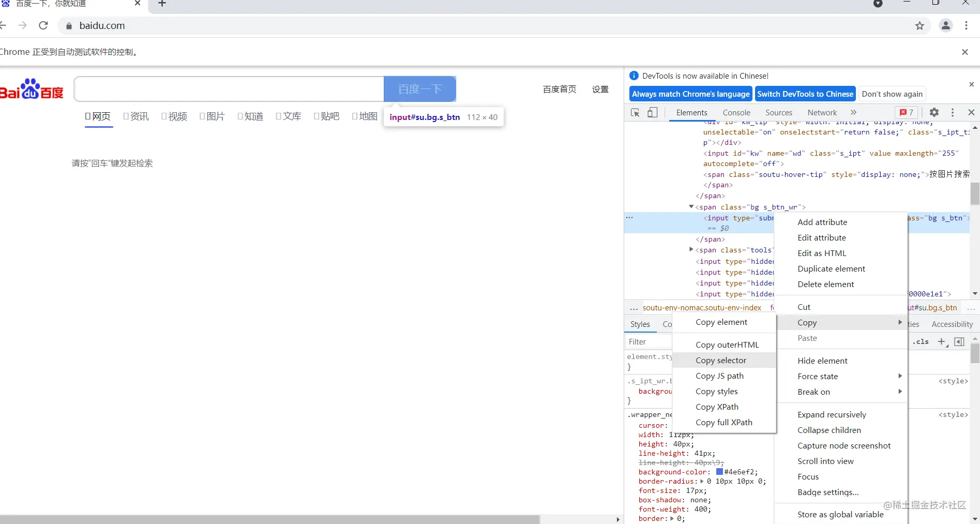The width and height of the screenshot is (980, 524).
Task: Select Capture node screenshot
Action: [841, 445]
